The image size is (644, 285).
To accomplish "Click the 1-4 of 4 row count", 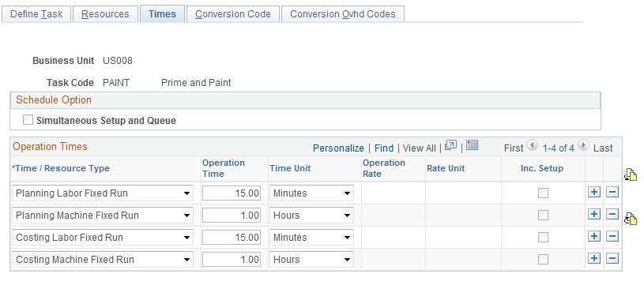I will coord(558,148).
